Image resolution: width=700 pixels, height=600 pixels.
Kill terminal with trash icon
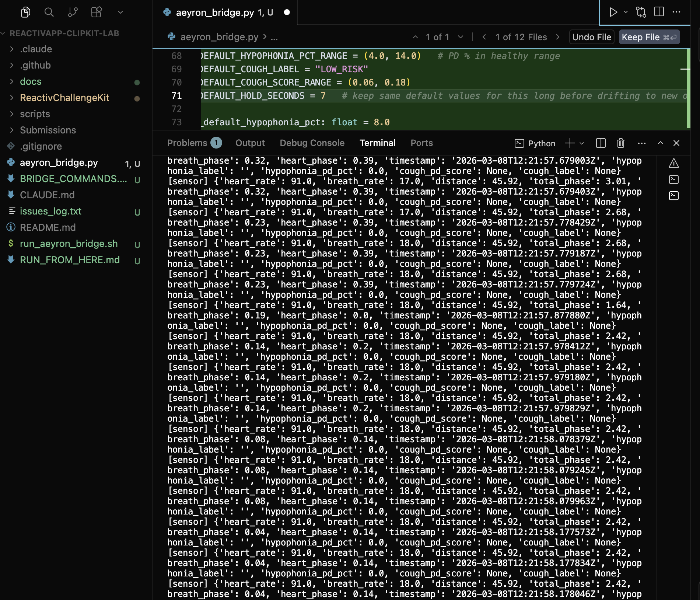[x=621, y=143]
